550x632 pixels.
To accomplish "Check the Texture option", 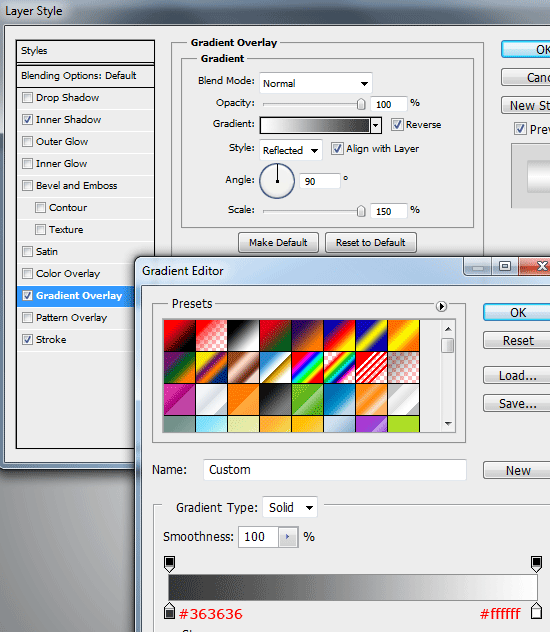I will [x=40, y=230].
